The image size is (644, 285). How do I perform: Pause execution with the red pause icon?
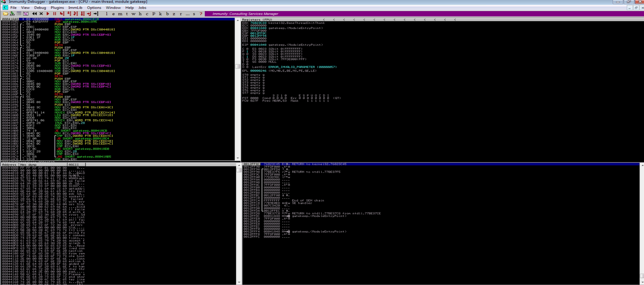tap(54, 14)
